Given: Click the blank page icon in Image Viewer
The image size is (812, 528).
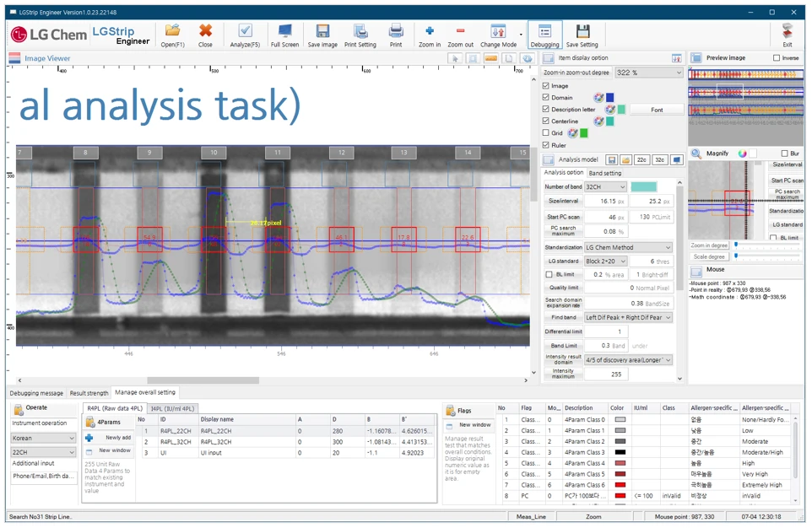Looking at the screenshot, I should [509, 58].
